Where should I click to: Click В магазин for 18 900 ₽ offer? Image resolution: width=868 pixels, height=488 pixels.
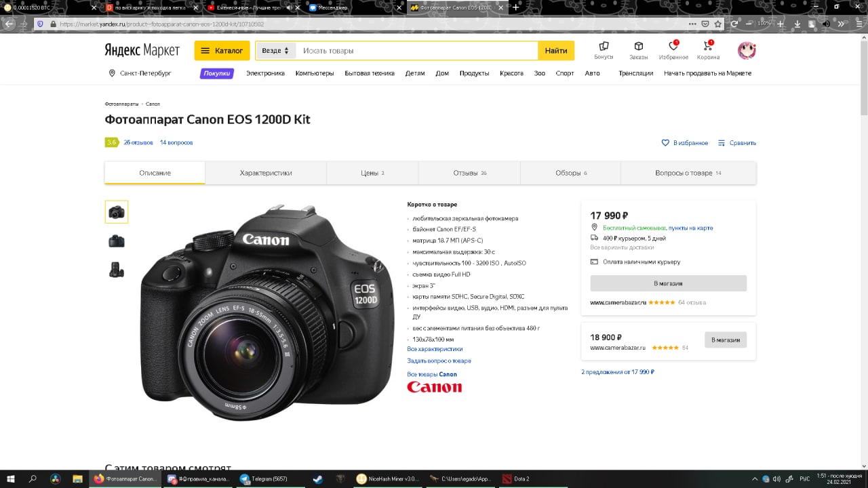pyautogui.click(x=726, y=340)
